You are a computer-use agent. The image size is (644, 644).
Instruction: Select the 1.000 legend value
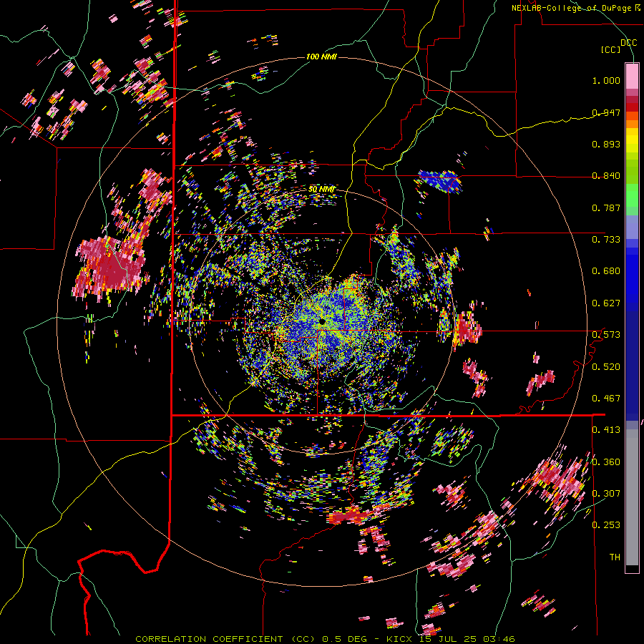(606, 80)
